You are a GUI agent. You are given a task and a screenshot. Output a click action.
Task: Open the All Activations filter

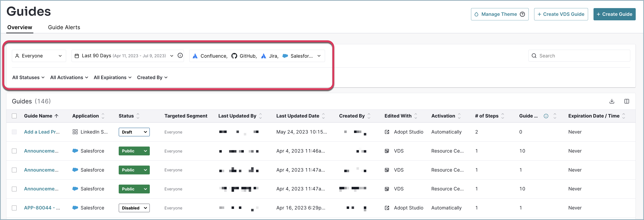tap(69, 77)
